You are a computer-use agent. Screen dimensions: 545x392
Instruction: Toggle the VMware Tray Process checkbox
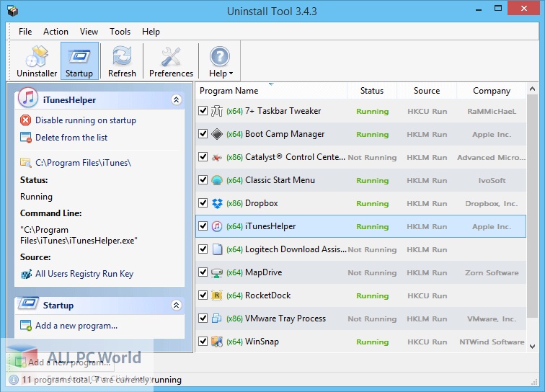point(203,318)
